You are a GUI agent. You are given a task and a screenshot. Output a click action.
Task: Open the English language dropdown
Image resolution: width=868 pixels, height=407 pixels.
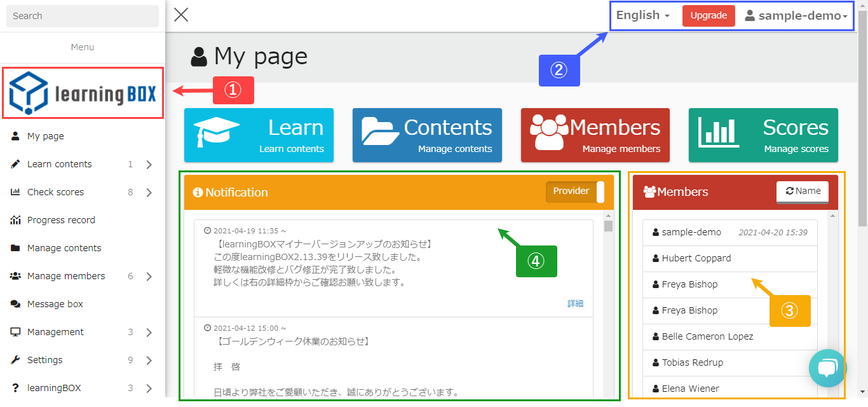(642, 15)
